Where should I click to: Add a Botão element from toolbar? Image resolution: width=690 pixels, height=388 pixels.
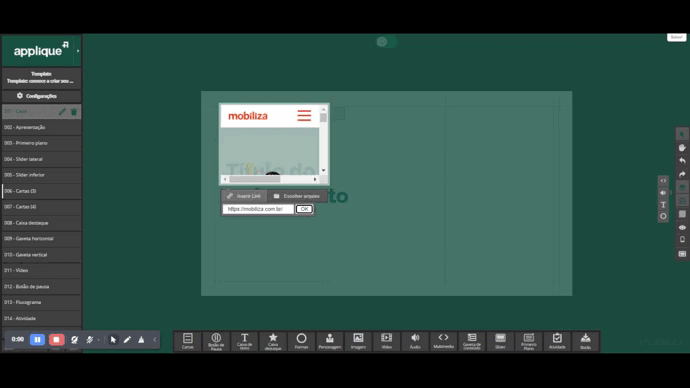pos(585,341)
